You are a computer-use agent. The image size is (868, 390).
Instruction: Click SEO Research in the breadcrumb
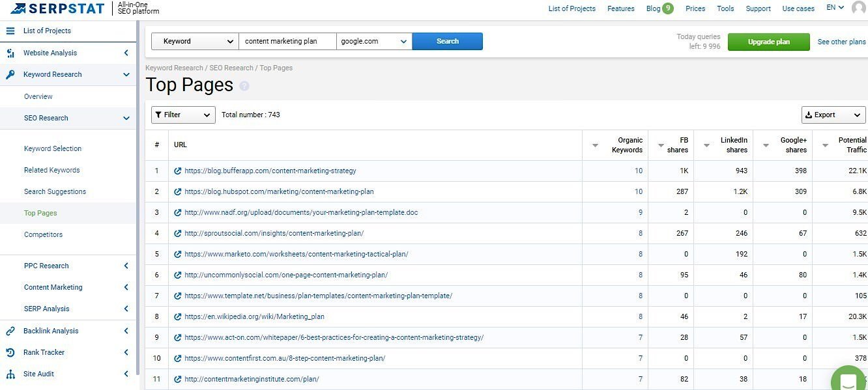pyautogui.click(x=231, y=68)
